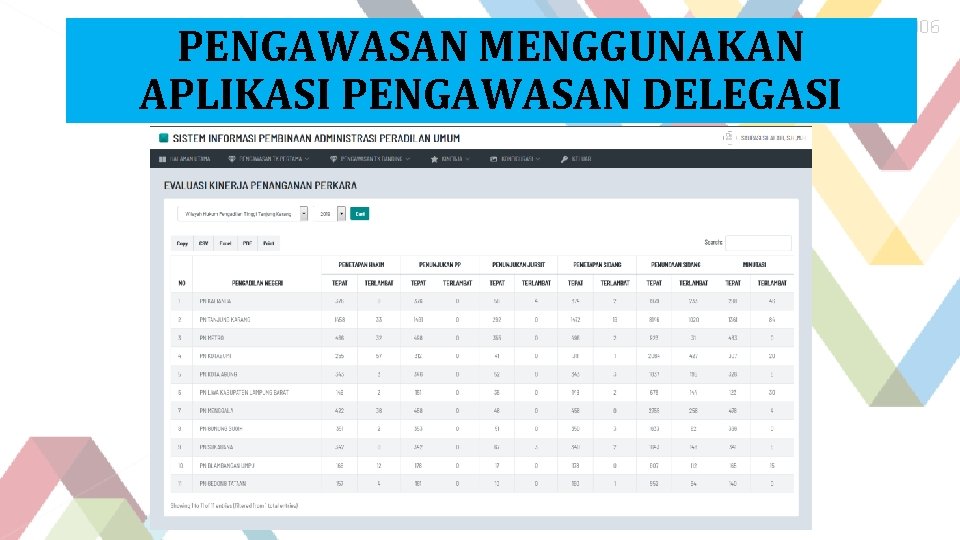Sort by Terlambat under Minutasi
The image size is (960, 540).
pyautogui.click(x=771, y=283)
